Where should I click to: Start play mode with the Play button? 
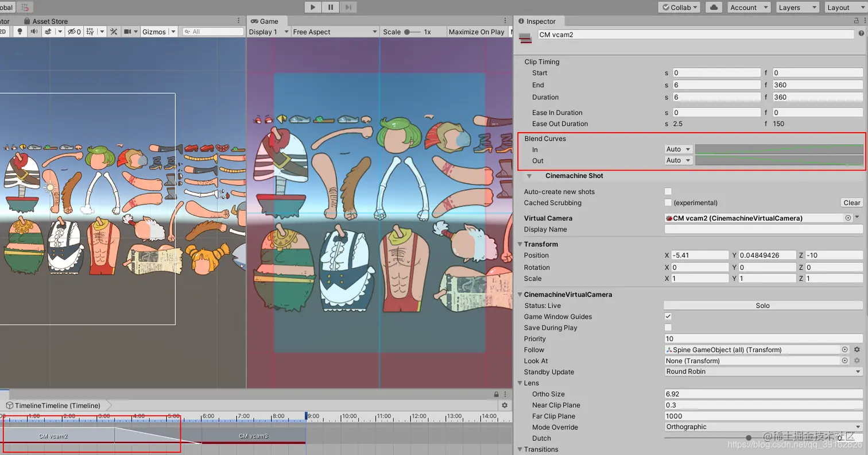(313, 7)
